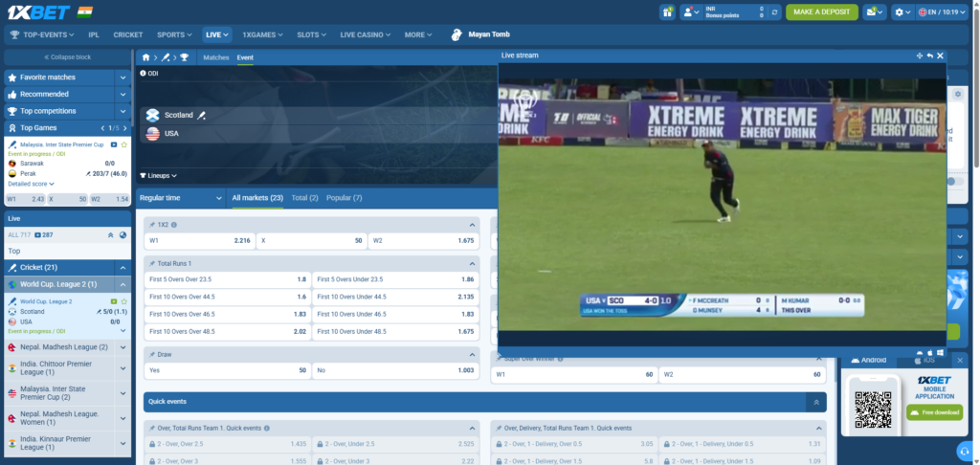This screenshot has width=980, height=465.
Task: Expand India. Chittoor Premier League (1)
Action: [123, 368]
